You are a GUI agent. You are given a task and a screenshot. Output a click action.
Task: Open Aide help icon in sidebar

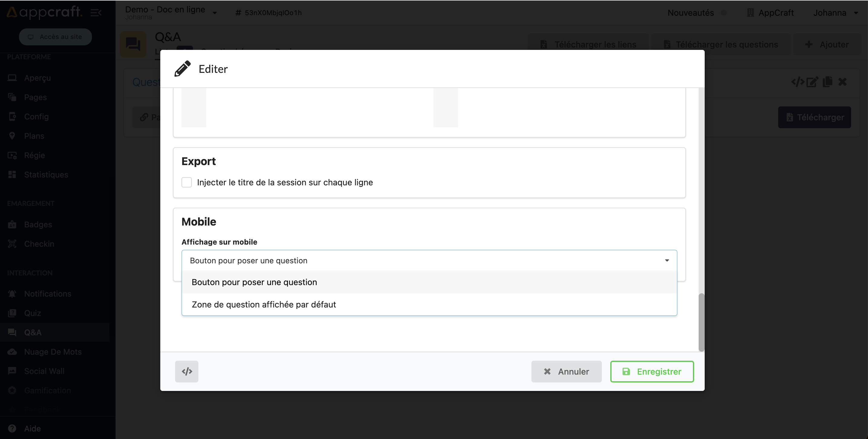pos(12,428)
